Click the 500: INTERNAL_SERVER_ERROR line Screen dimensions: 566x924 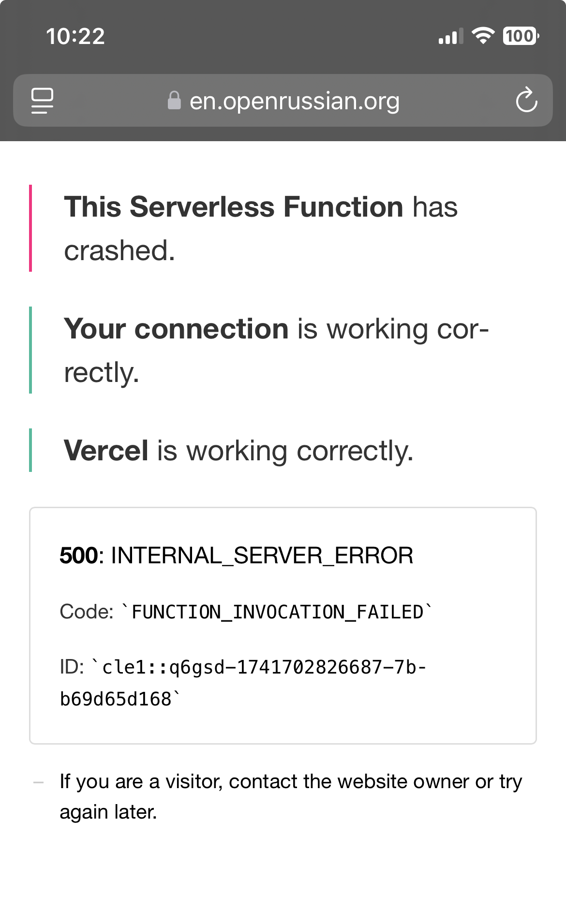[236, 555]
